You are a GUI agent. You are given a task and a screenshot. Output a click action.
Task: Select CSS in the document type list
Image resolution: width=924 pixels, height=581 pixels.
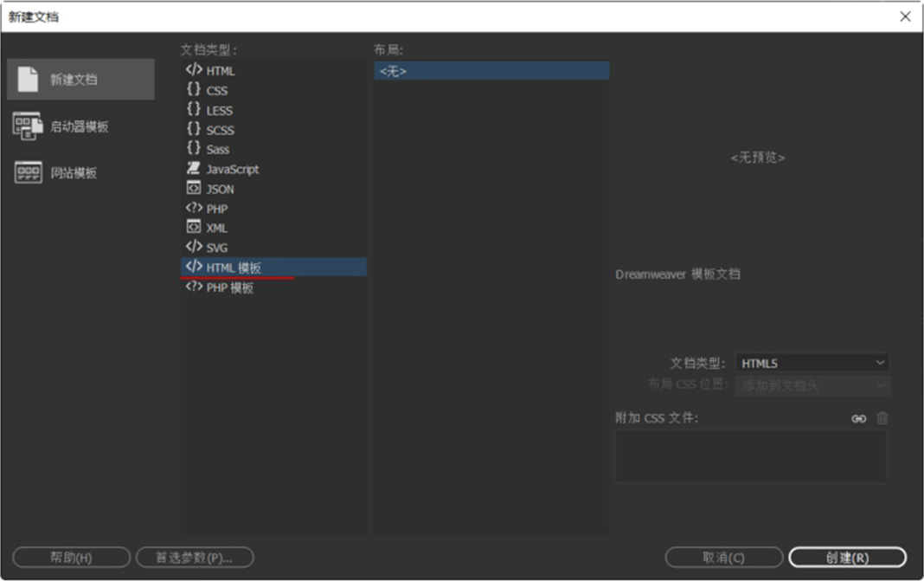216,91
